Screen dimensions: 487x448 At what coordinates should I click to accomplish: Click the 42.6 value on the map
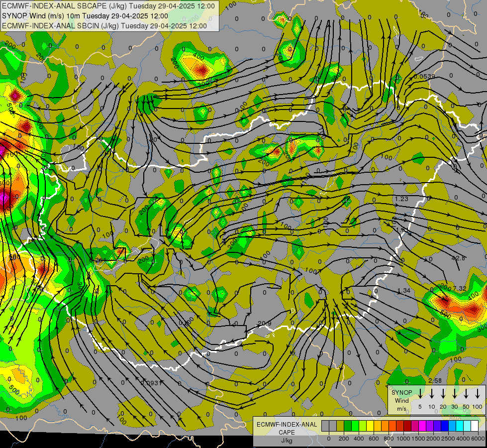459,258
